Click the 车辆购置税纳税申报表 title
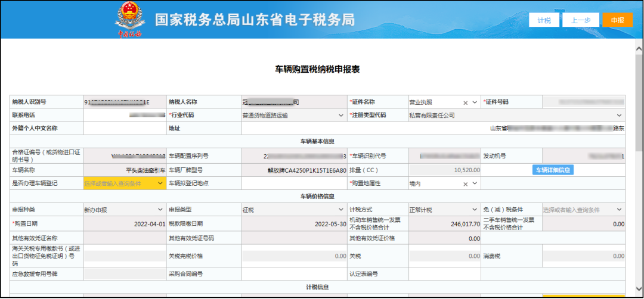 tap(317, 69)
